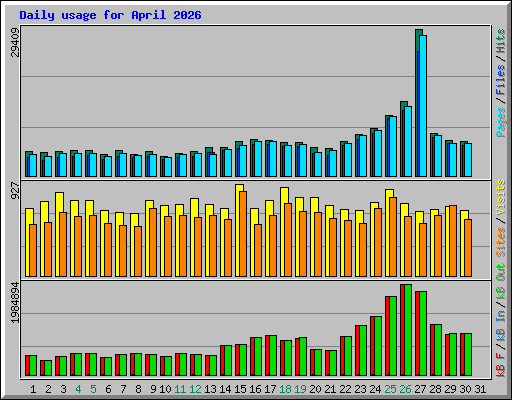
Task: Select day 6 on the x-axis
Action: [x=108, y=389]
